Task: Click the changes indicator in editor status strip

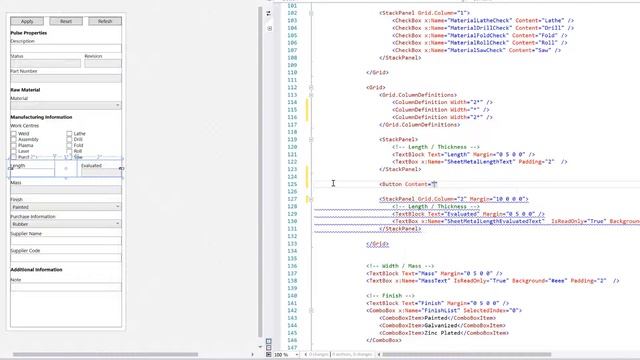Action: coord(318,355)
